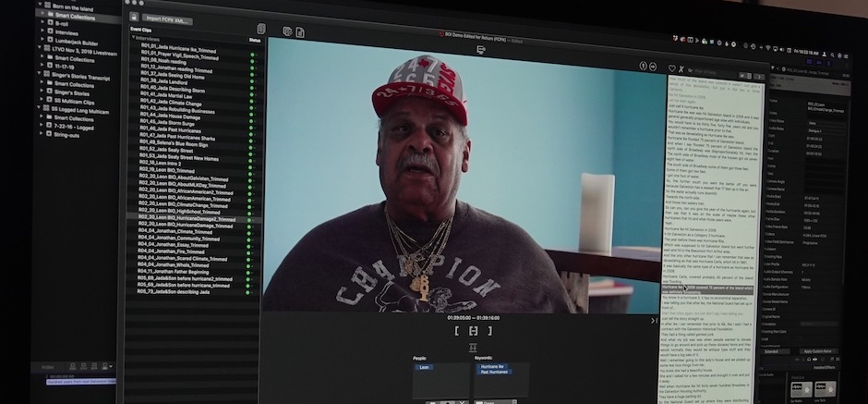Click the Wi-Fi icon in macOS menu bar
Screen dimensions: 868x404
(x=767, y=48)
